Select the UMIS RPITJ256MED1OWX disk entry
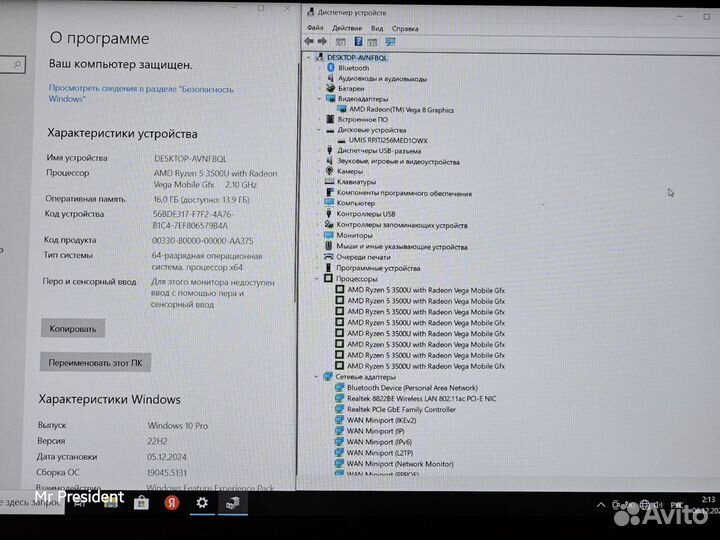 click(388, 141)
